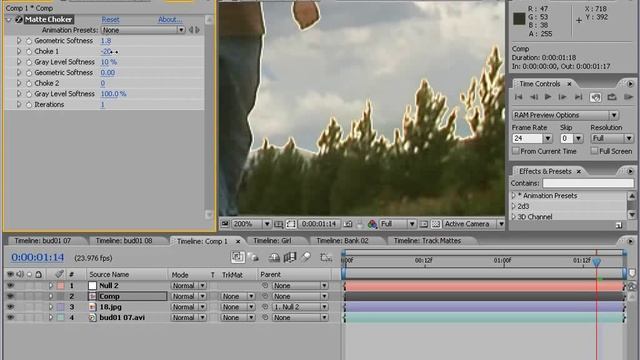The height and width of the screenshot is (360, 640).
Task: Click next animation preset arrow
Action: [198, 30]
